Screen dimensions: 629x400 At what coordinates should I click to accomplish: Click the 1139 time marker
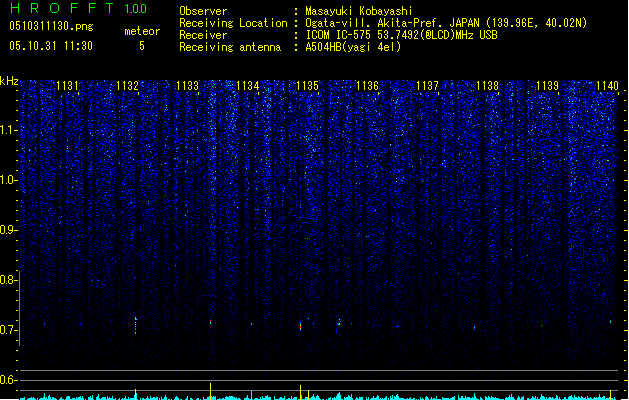(x=547, y=86)
